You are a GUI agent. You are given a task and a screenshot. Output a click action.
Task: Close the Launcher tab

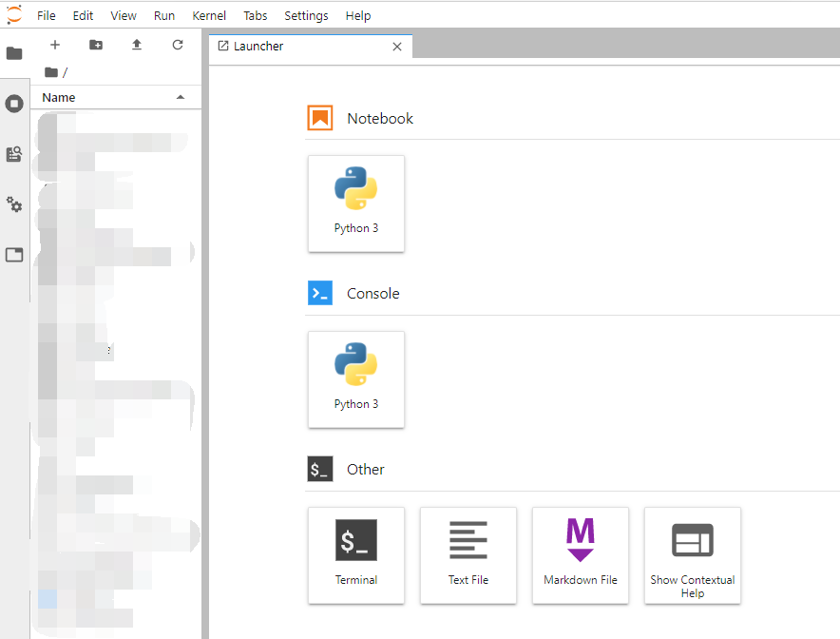[397, 47]
